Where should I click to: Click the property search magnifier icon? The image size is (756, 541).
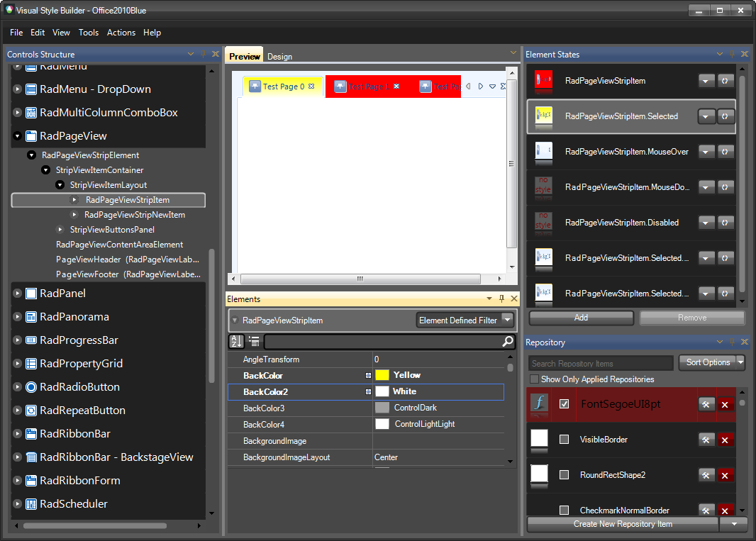point(508,341)
